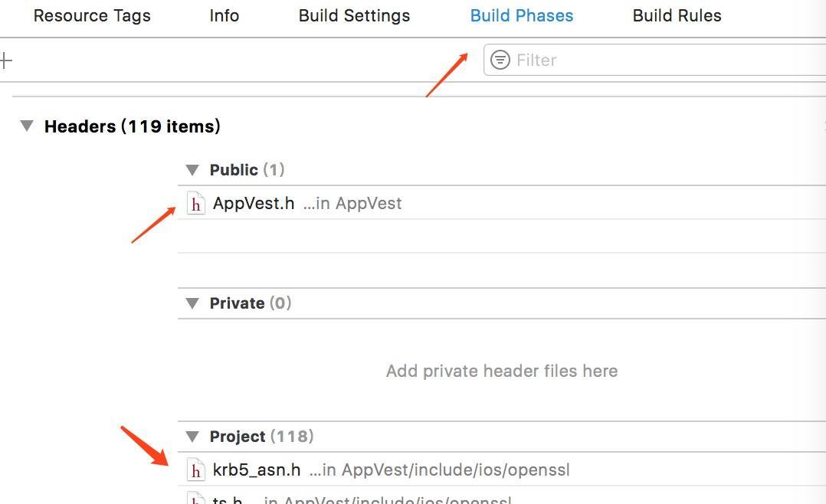Viewport: 826px width, 504px height.
Task: Select the Build Phases tab
Action: click(x=521, y=15)
